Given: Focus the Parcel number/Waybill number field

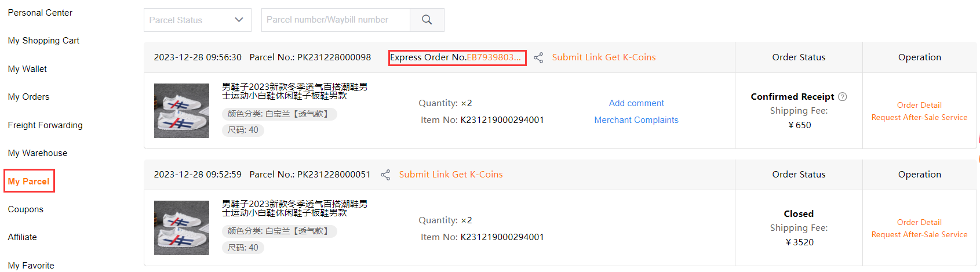Looking at the screenshot, I should pos(336,20).
